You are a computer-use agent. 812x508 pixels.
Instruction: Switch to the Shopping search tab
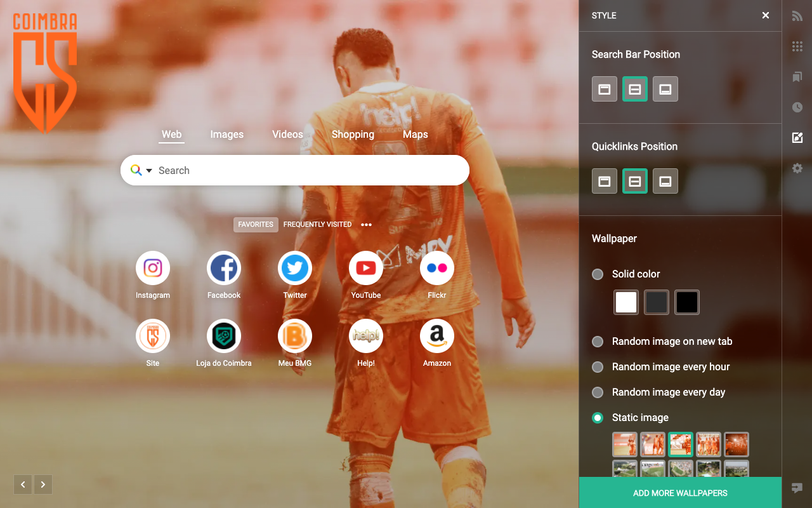click(353, 135)
